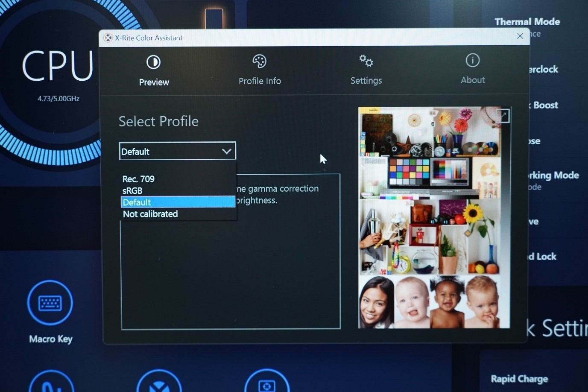Click the gears Settings icon
The width and height of the screenshot is (588, 392).
point(366,61)
